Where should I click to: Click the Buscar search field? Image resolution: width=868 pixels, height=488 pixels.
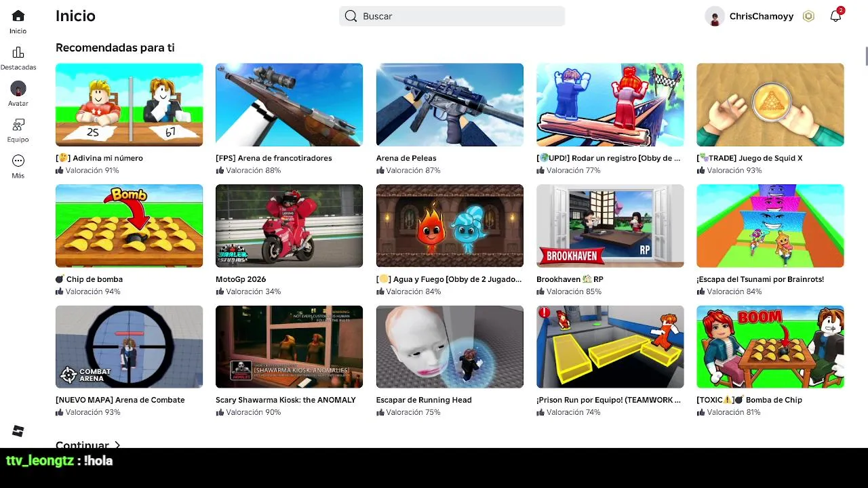pos(452,16)
